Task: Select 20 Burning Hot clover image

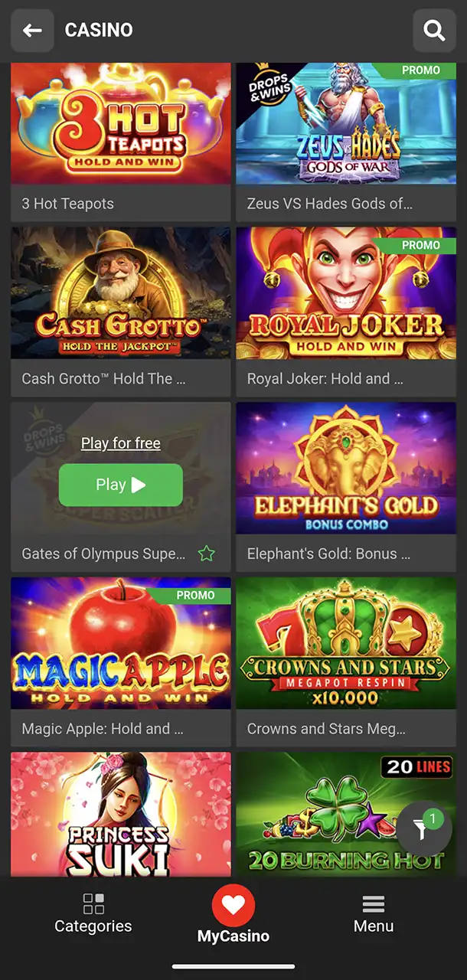Action: 346,815
